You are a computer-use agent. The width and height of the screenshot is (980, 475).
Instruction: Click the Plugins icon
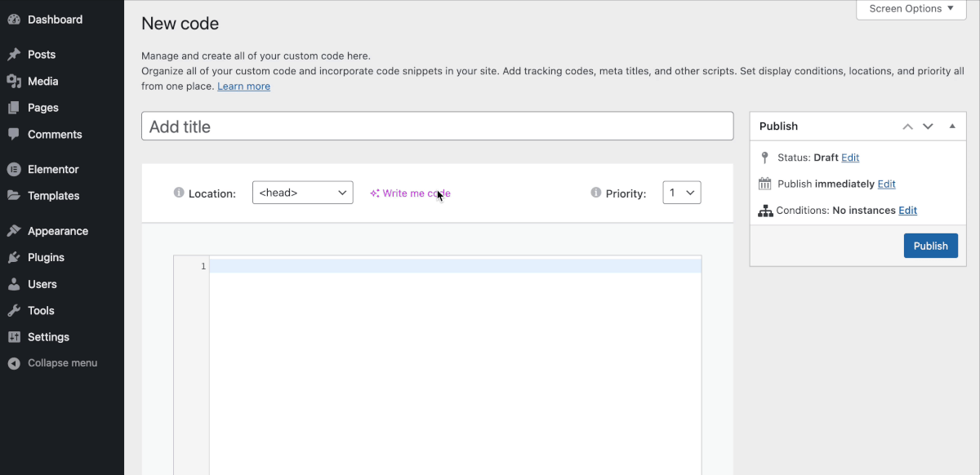click(x=15, y=257)
